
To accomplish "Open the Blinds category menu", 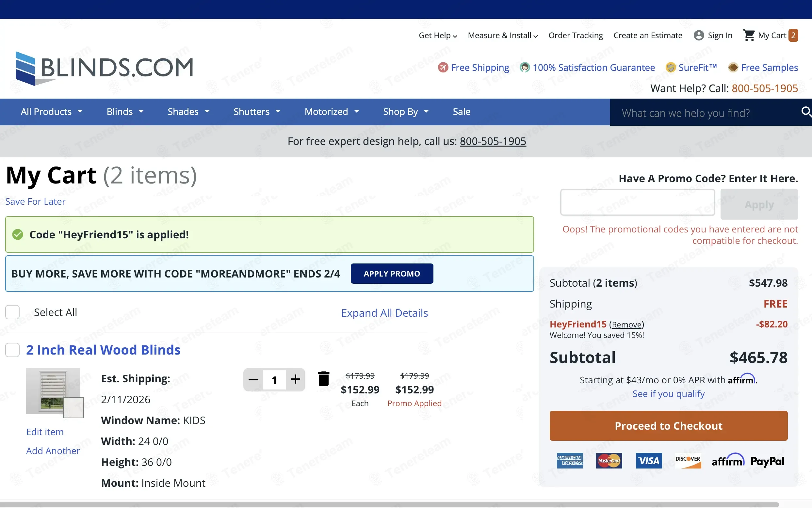I will click(125, 112).
